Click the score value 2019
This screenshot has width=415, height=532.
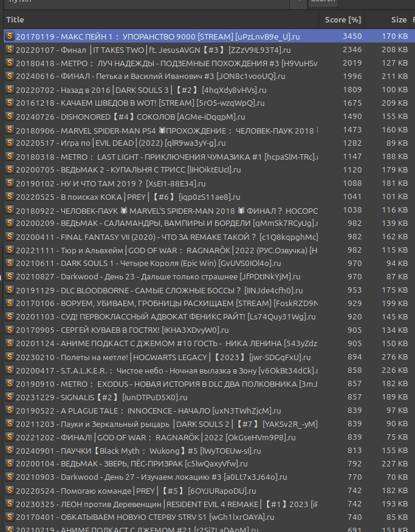click(x=352, y=63)
